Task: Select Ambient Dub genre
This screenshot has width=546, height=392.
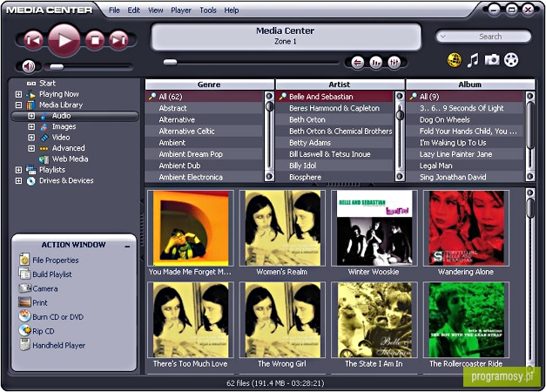Action: click(204, 166)
